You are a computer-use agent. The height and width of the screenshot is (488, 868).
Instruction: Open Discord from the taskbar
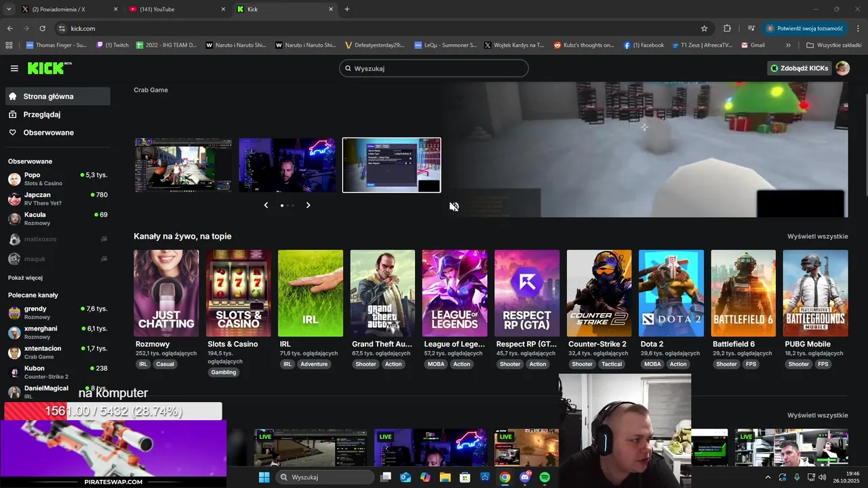click(525, 477)
